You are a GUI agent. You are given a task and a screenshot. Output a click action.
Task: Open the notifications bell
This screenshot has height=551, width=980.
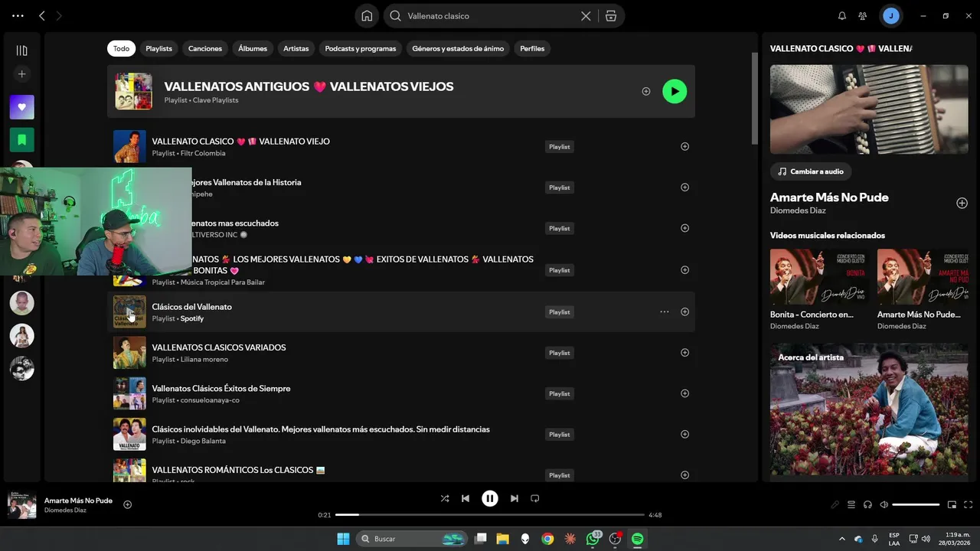coord(842,16)
